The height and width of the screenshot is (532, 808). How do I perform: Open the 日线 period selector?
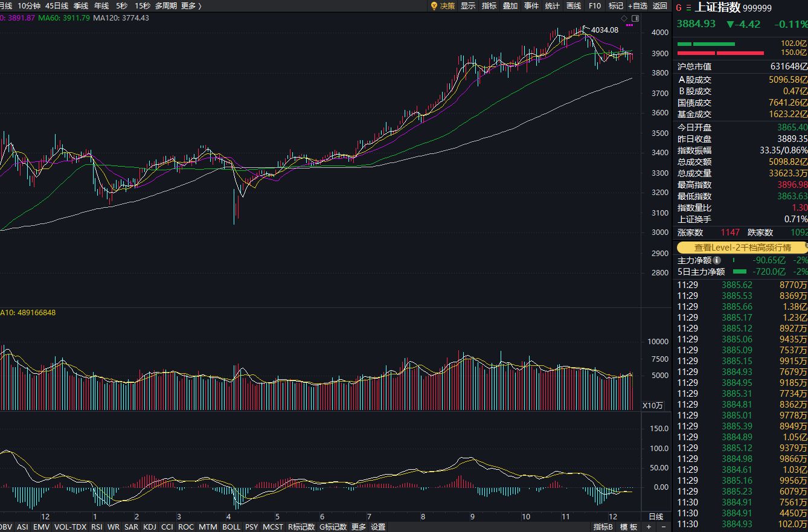click(x=655, y=517)
